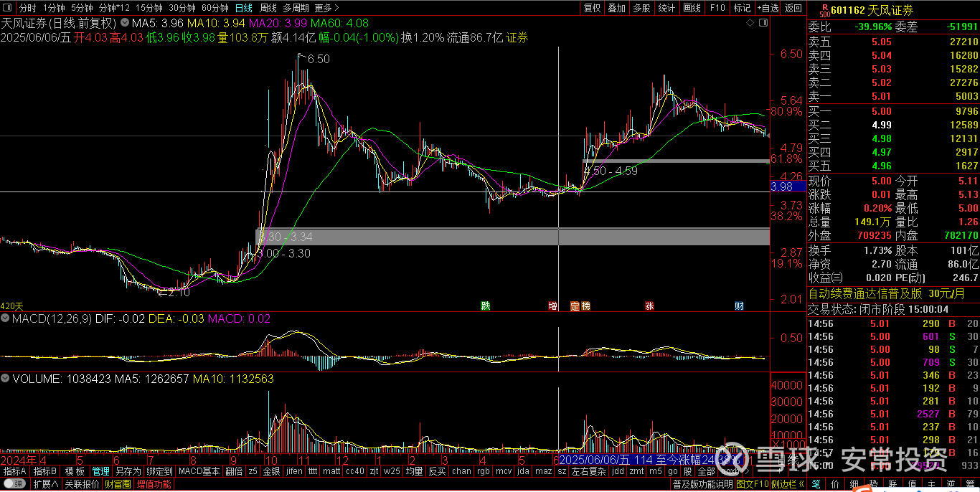Screen dimensions: 980x492
Task: Click the 定 event marker on chart
Action: [575, 306]
